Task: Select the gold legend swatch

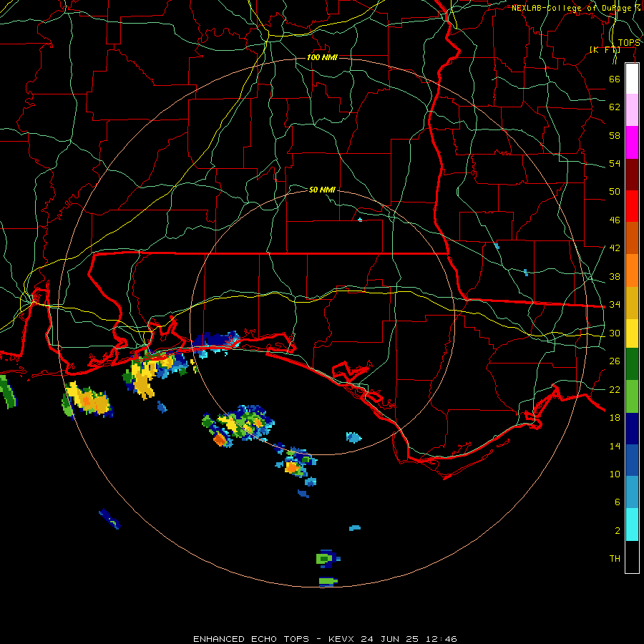Action: tap(632, 303)
